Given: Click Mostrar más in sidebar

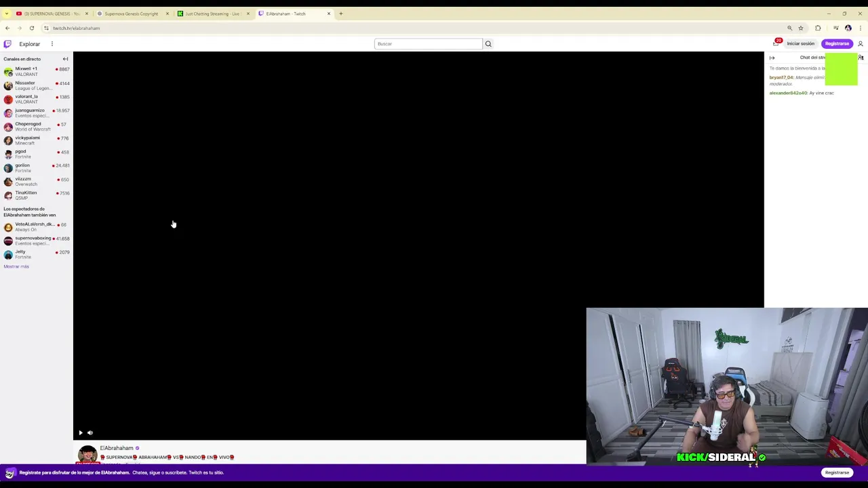Looking at the screenshot, I should pos(16,266).
